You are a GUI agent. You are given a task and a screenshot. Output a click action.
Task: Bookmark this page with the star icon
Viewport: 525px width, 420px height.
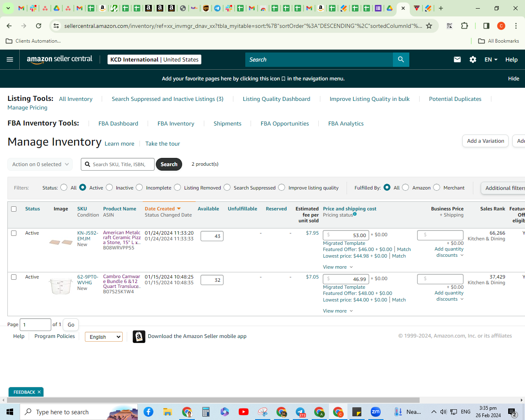[x=429, y=26]
